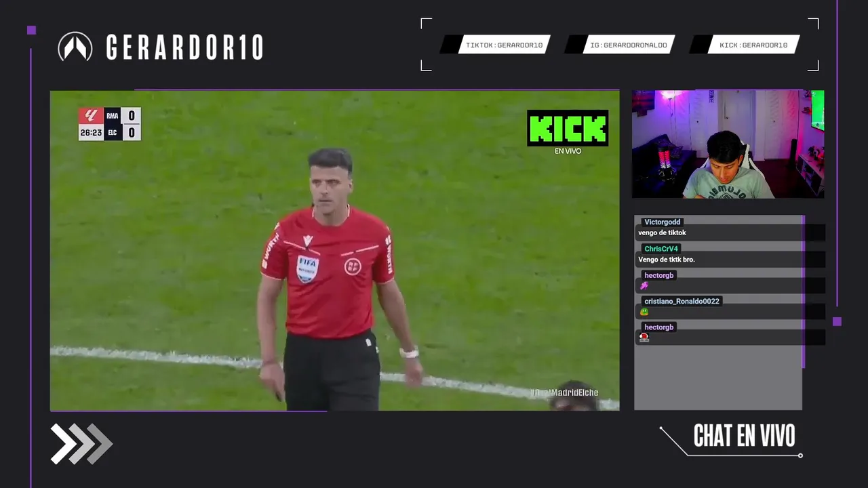
Task: Select the cristiano_Ronaldo0022 username in chat
Action: [682, 301]
